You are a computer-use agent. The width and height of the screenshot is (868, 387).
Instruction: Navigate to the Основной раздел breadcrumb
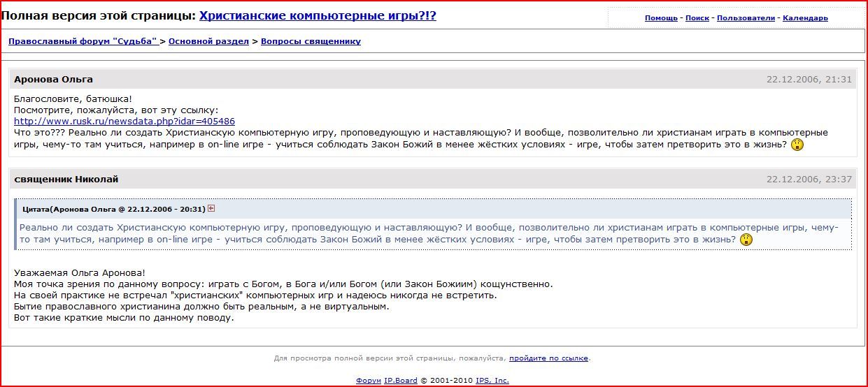tap(208, 41)
